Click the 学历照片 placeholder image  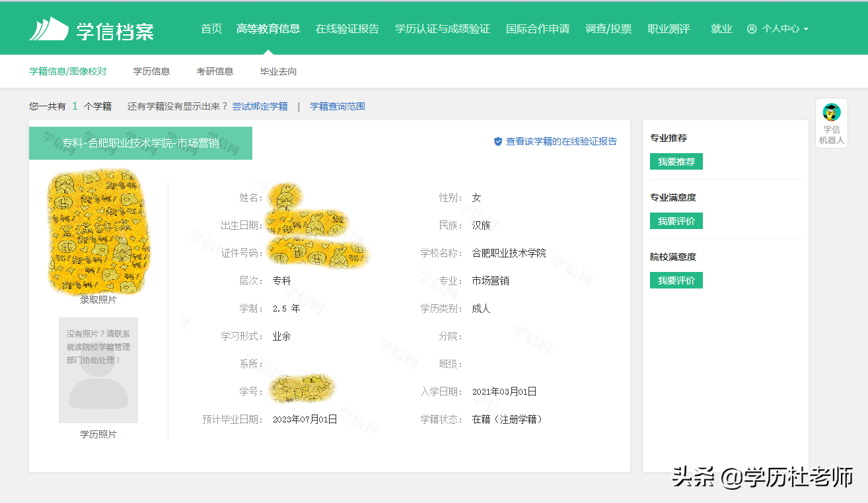(x=98, y=370)
